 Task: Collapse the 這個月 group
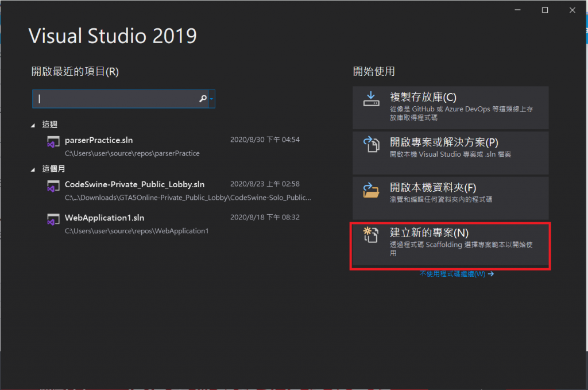click(33, 169)
